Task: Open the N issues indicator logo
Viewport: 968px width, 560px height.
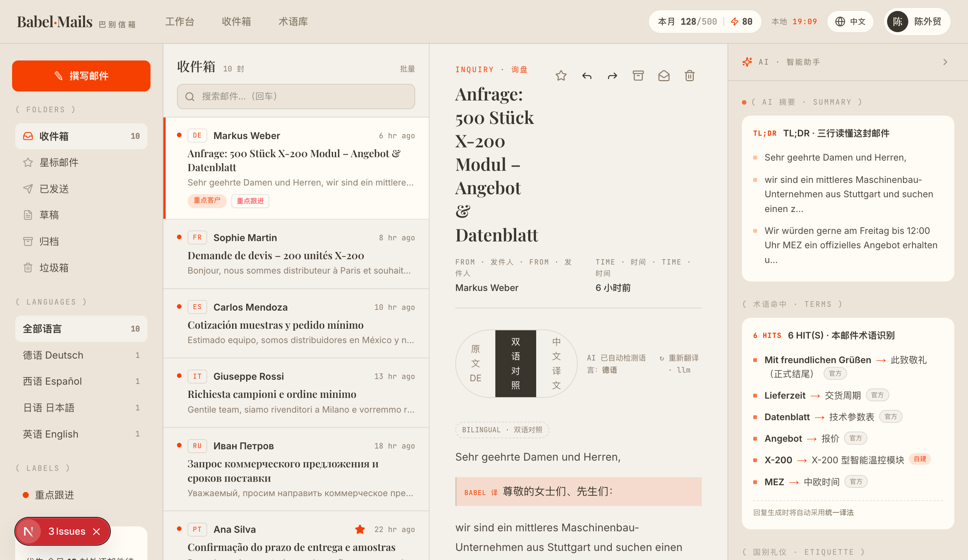Action: [28, 531]
